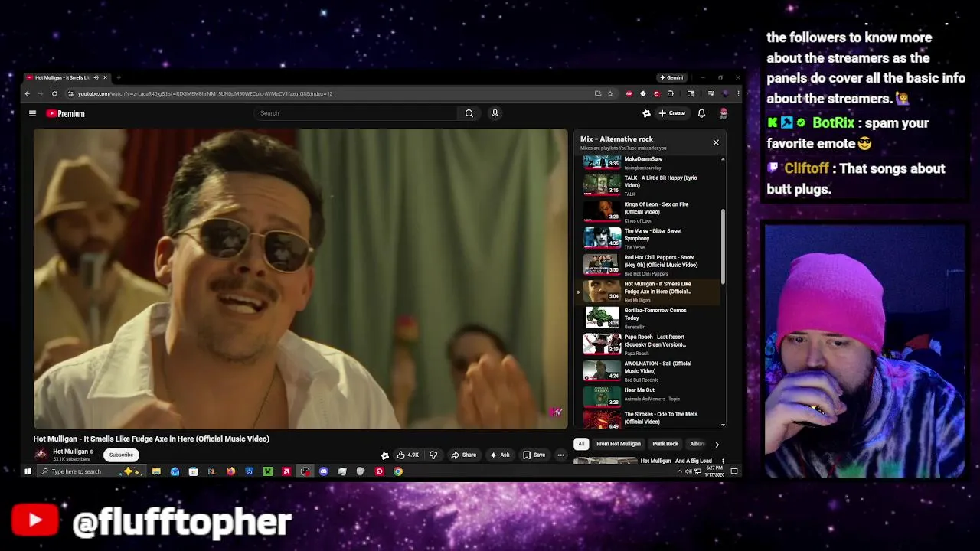Open Chrome extensions puzzle icon
The width and height of the screenshot is (980, 551).
tap(670, 93)
